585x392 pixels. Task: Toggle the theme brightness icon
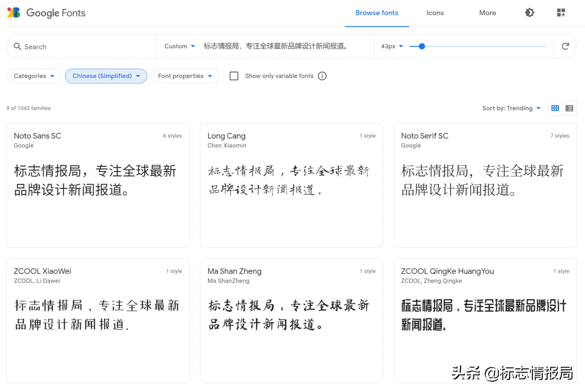(530, 13)
